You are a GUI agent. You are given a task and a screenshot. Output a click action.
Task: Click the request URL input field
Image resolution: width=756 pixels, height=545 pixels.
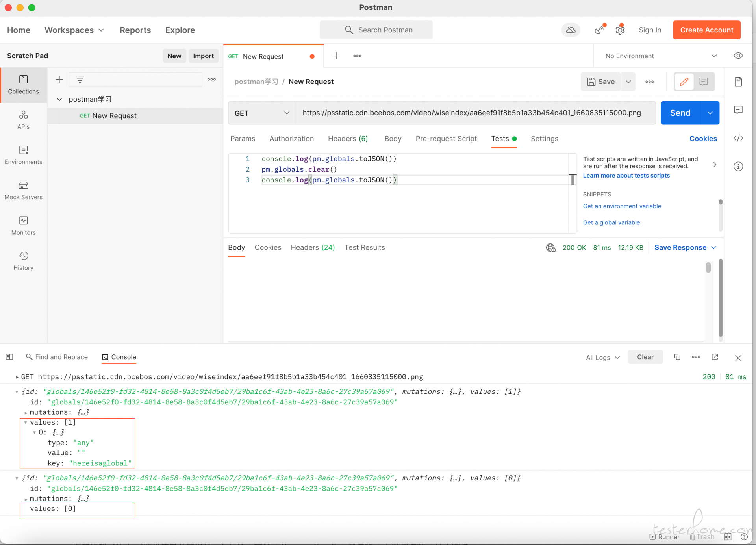476,113
